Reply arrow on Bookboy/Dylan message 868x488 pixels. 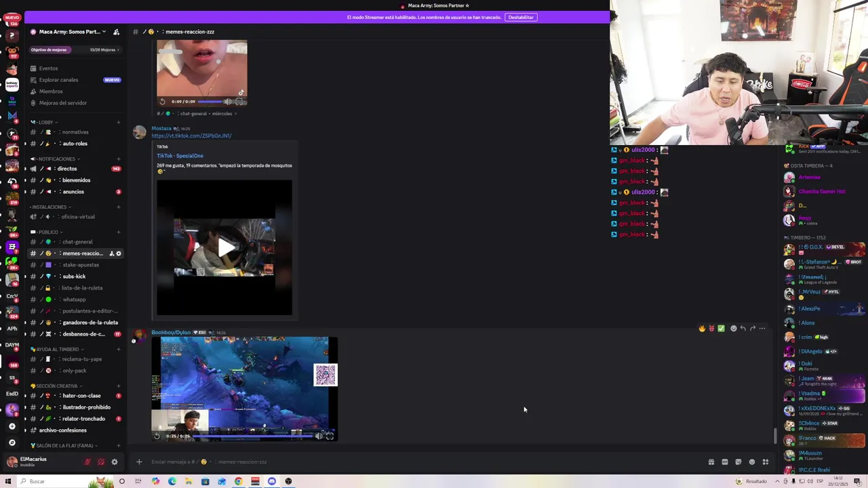743,328
